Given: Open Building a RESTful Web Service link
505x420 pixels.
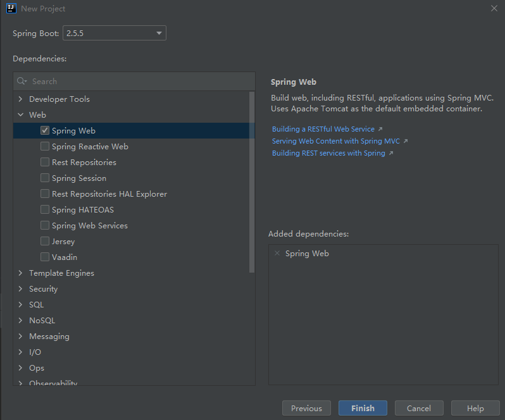Looking at the screenshot, I should coord(323,129).
